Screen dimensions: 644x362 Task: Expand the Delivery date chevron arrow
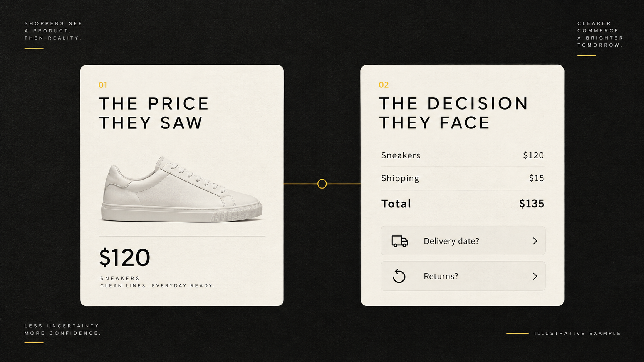click(x=535, y=241)
